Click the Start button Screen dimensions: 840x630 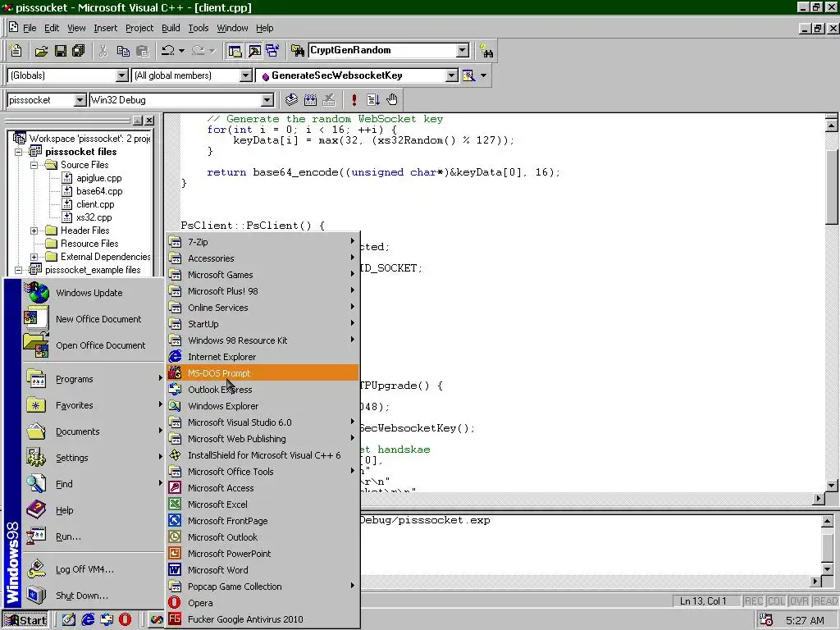tap(25, 620)
